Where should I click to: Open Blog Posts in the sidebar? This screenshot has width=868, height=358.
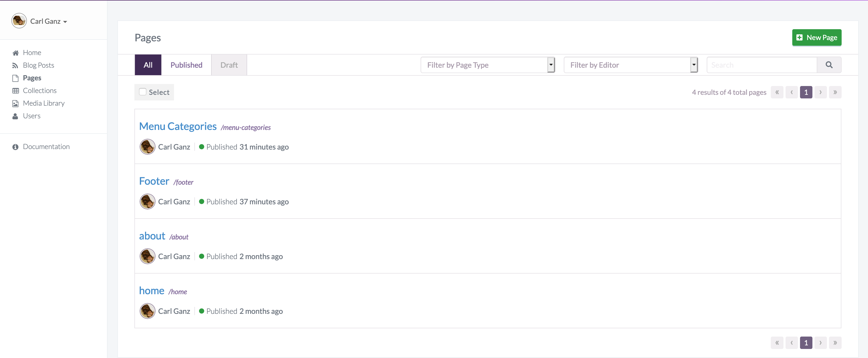point(39,65)
